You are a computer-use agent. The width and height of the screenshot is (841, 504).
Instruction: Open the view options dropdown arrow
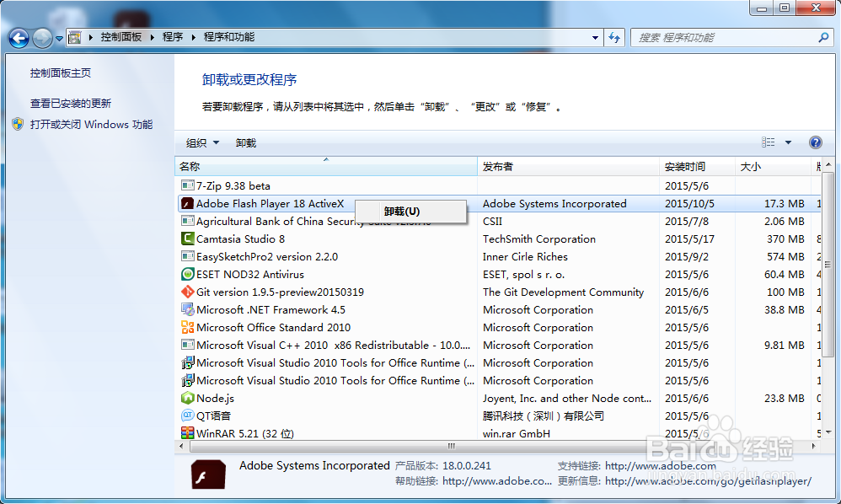pyautogui.click(x=789, y=142)
